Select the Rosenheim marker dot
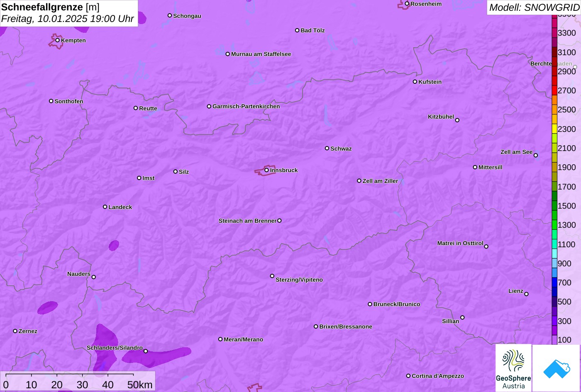 pyautogui.click(x=407, y=4)
